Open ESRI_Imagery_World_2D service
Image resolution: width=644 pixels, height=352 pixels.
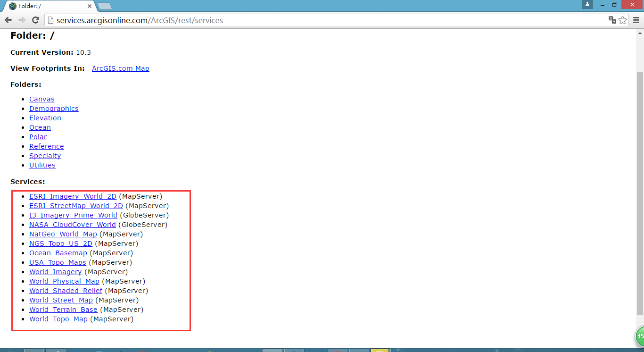pos(73,196)
